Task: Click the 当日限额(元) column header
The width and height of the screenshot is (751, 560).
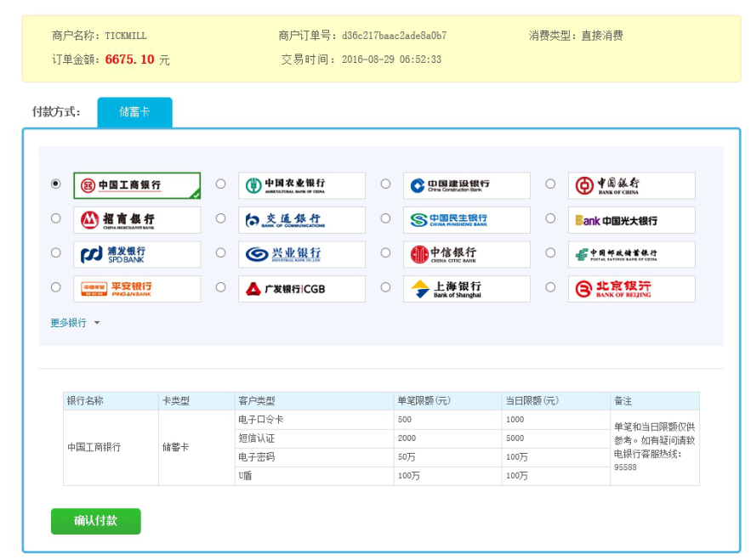Action: [556, 401]
